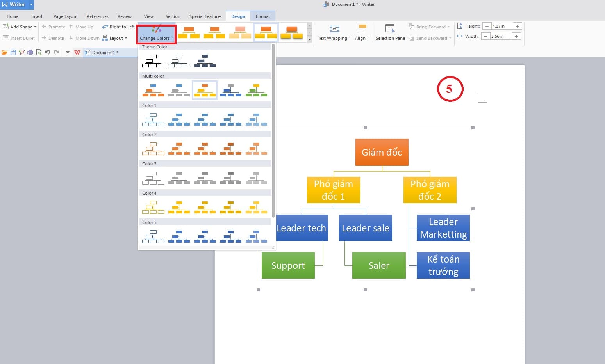Click Insert Bullet
The image size is (605, 364).
coord(19,38)
